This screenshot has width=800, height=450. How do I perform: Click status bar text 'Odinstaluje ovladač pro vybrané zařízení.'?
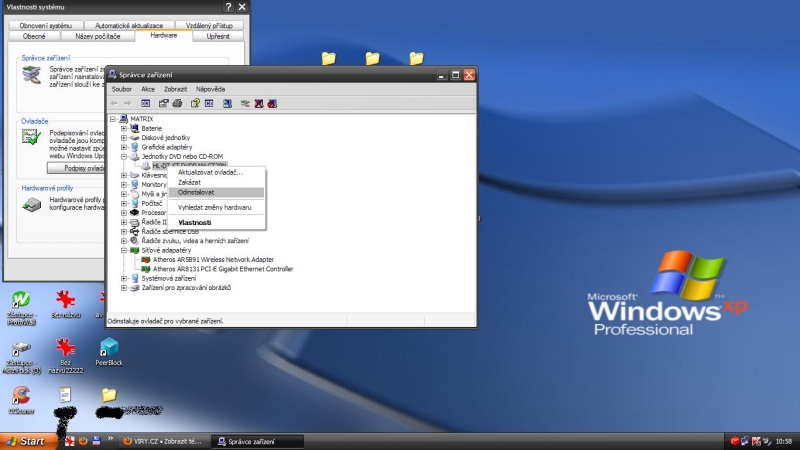pos(165,321)
